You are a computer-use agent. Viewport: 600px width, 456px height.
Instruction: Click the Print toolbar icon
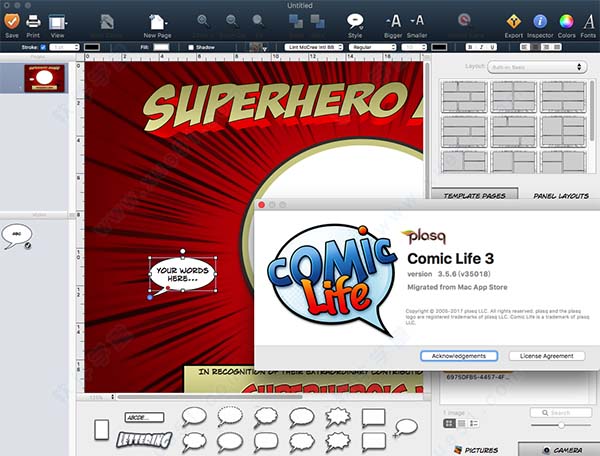(x=33, y=21)
